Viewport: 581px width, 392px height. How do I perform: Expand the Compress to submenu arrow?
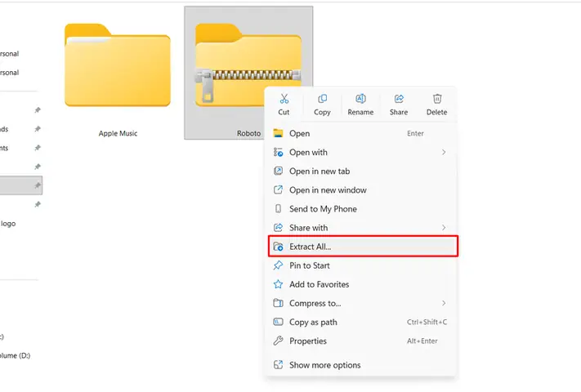pyautogui.click(x=444, y=303)
